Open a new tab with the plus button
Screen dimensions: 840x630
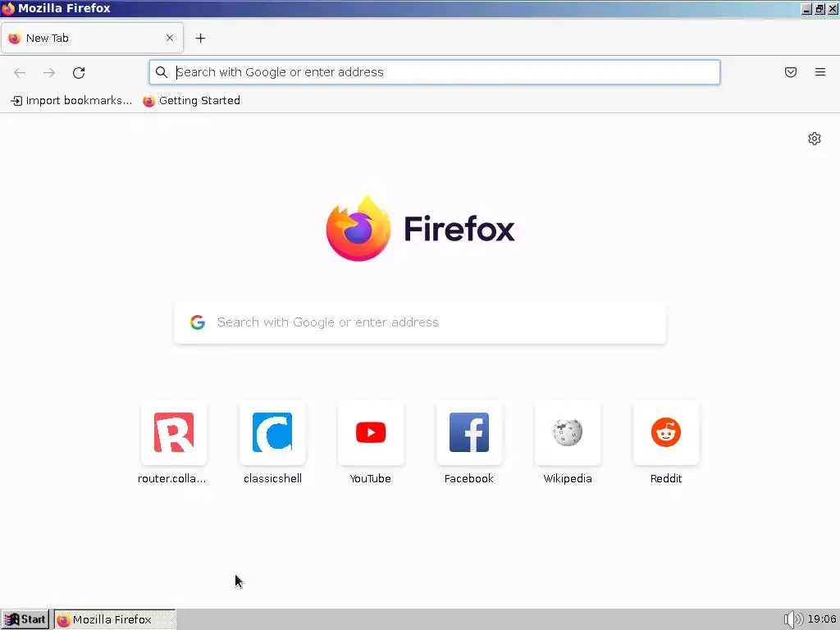pyautogui.click(x=200, y=38)
